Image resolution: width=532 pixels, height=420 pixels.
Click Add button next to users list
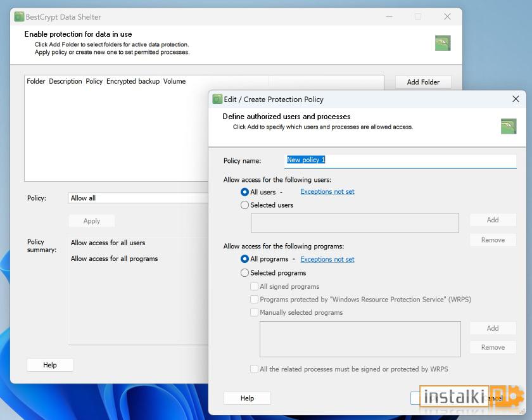[x=493, y=220]
